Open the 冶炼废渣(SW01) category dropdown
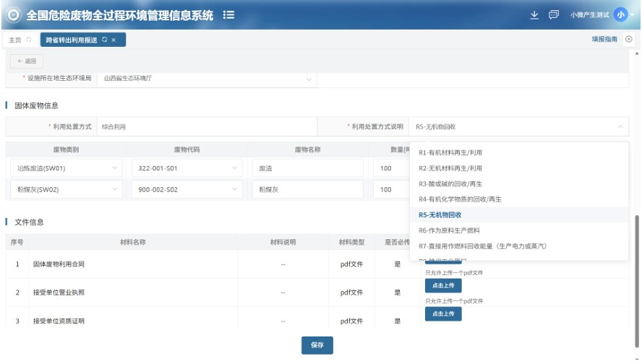 pyautogui.click(x=67, y=168)
